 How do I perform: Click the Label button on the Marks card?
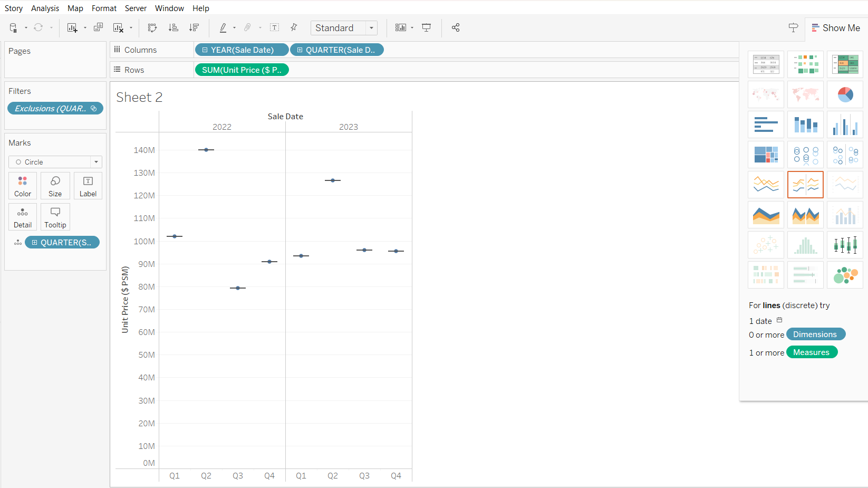tap(88, 186)
